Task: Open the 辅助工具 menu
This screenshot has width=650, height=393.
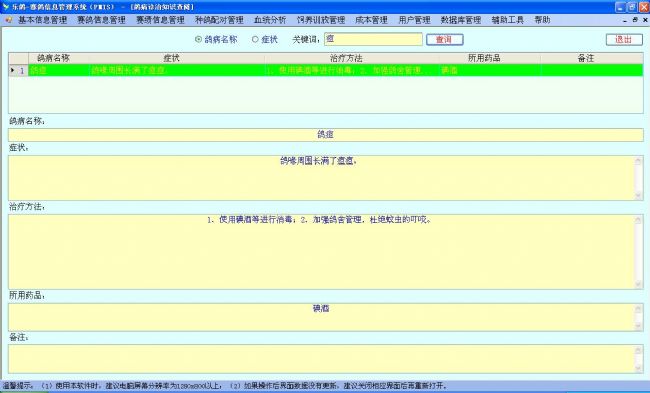Action: pos(508,20)
